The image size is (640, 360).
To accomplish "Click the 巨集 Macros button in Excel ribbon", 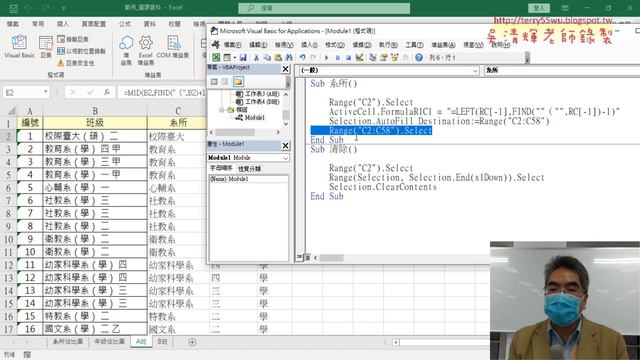I will point(45,47).
